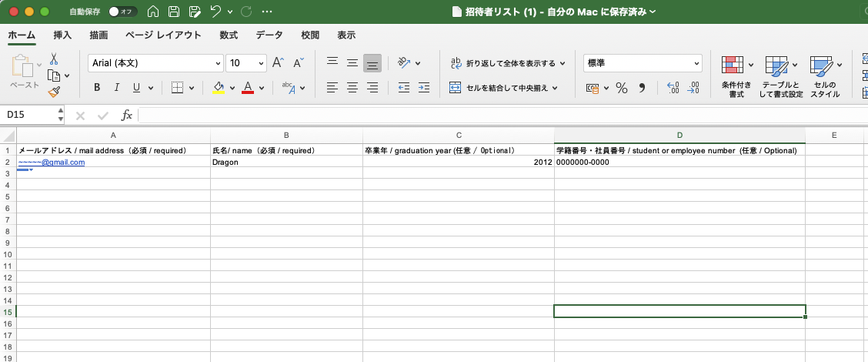Click the Cut scissors icon
The width and height of the screenshot is (868, 362).
click(x=54, y=59)
